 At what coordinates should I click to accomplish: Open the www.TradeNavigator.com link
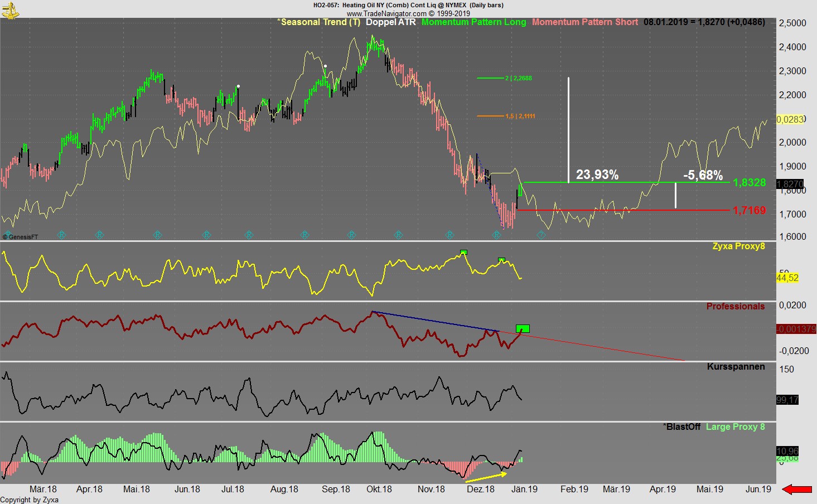408,13
